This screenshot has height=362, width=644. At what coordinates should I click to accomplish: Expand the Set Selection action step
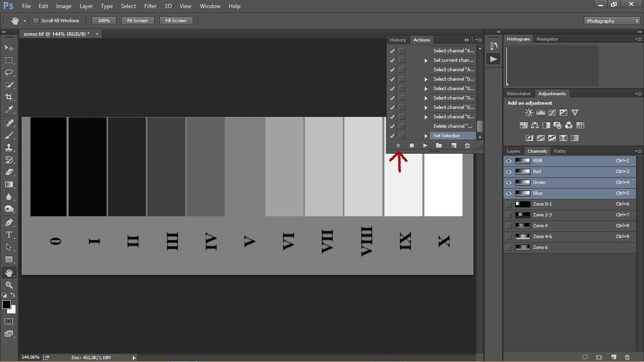coord(426,136)
